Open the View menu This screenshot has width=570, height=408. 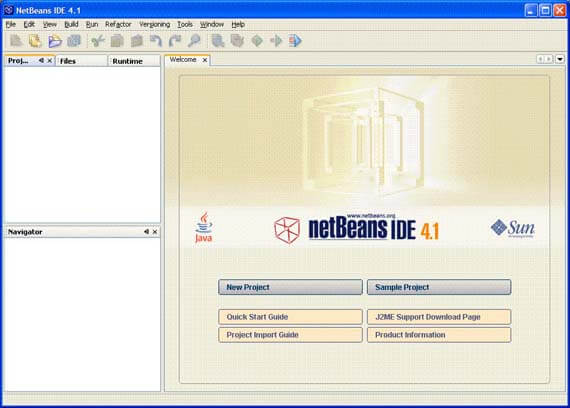[50, 24]
